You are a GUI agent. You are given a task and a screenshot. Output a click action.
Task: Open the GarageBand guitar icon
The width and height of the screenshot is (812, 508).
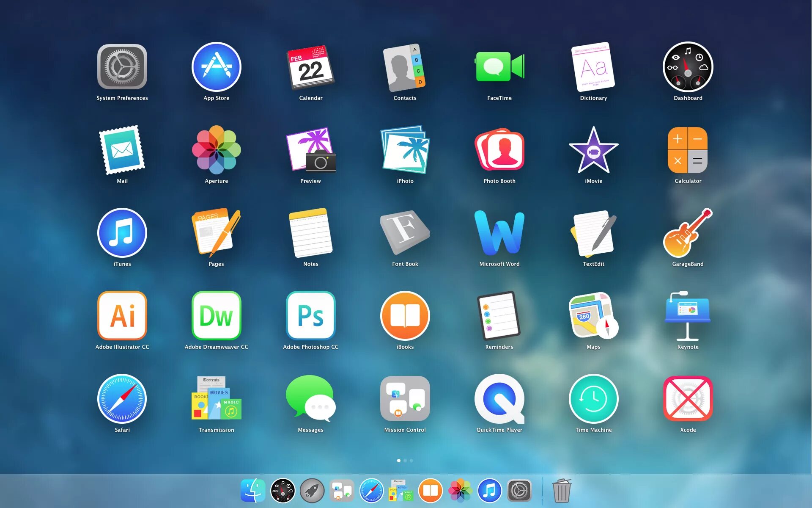tap(688, 233)
